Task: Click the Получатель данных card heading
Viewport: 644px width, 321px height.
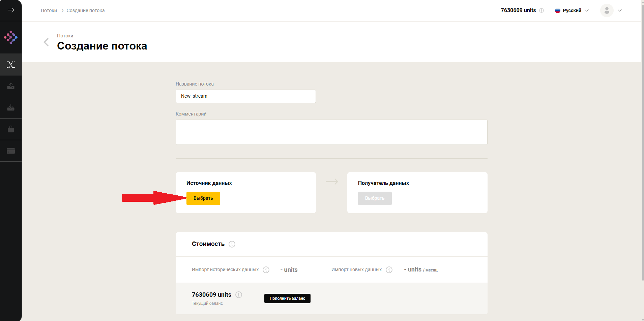Action: [x=383, y=183]
